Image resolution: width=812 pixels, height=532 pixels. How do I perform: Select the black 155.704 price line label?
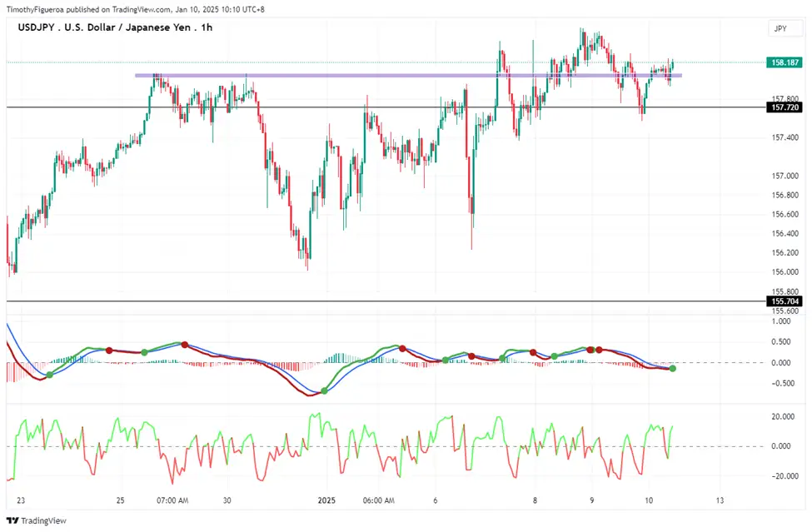pyautogui.click(x=785, y=301)
